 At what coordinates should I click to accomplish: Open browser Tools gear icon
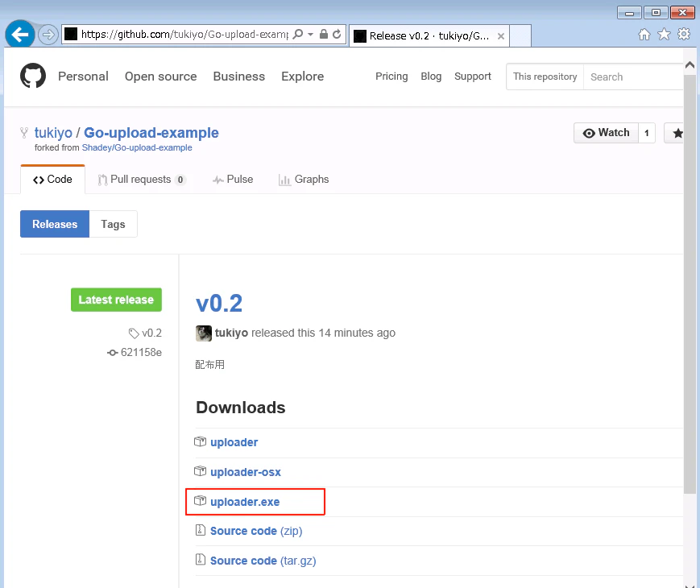(x=684, y=34)
